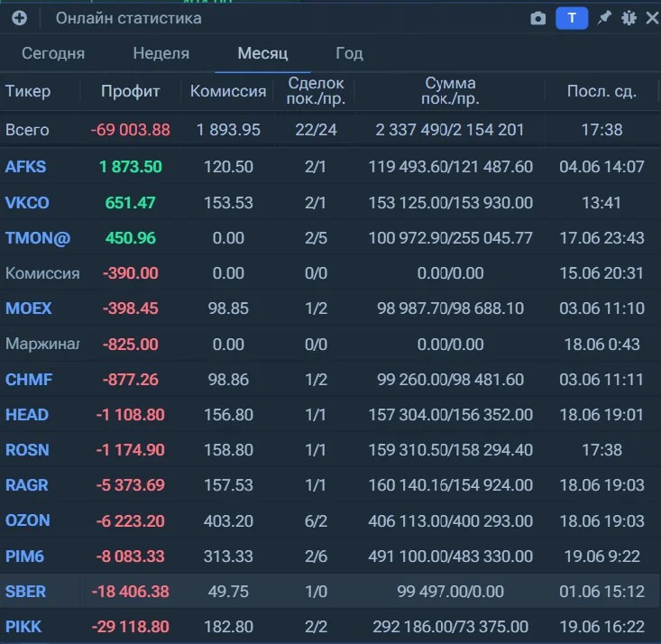The image size is (661, 644).
Task: Click CHMF profit -877.26
Action: [130, 380]
